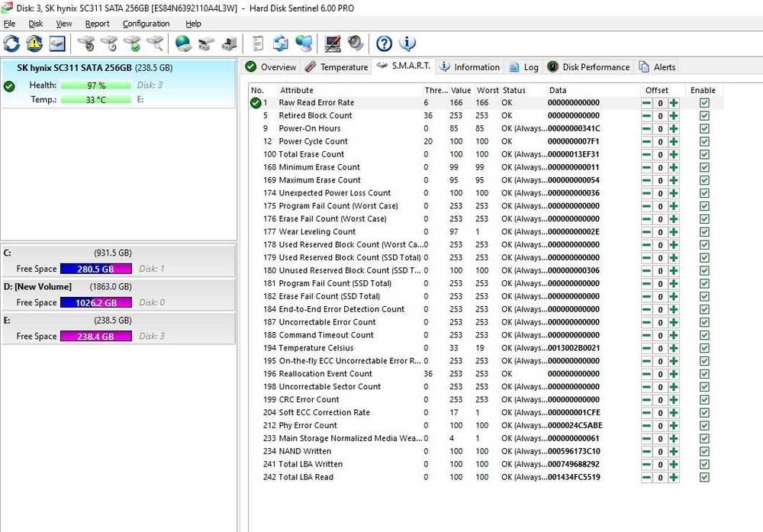This screenshot has height=532, width=763.
Task: Open the Disk menu
Action: (x=36, y=24)
